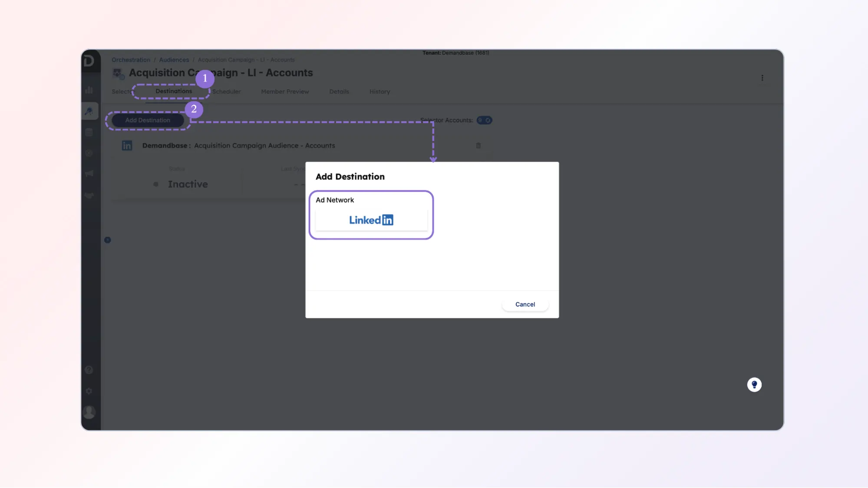Switch to the Scheduler tab
This screenshot has height=488, width=868.
[226, 92]
